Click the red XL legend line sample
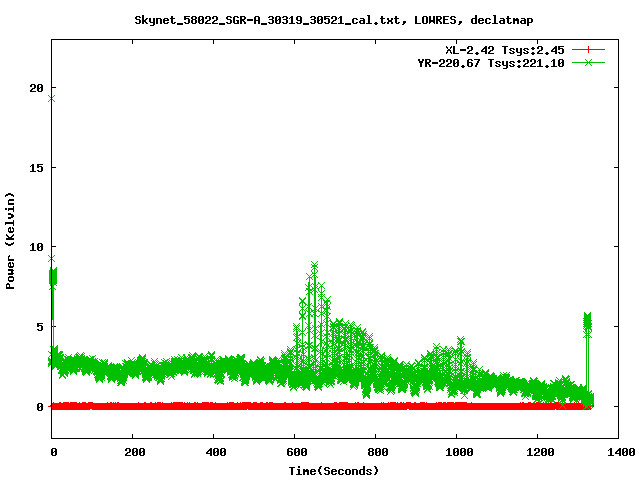 coord(588,50)
